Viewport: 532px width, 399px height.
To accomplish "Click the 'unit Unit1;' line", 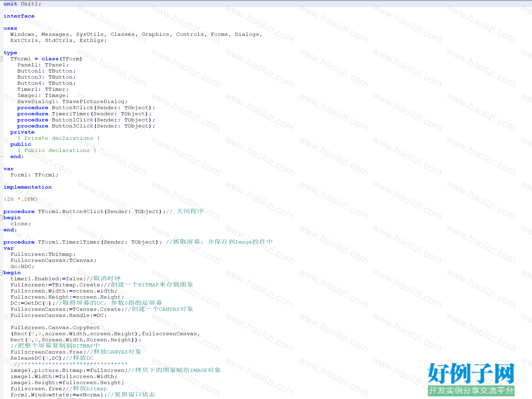I will click(x=22, y=4).
